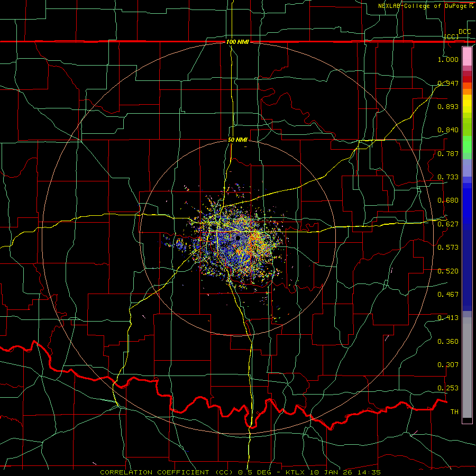Click the 0.947 scale value
This screenshot has width=476, height=476.
[448, 83]
